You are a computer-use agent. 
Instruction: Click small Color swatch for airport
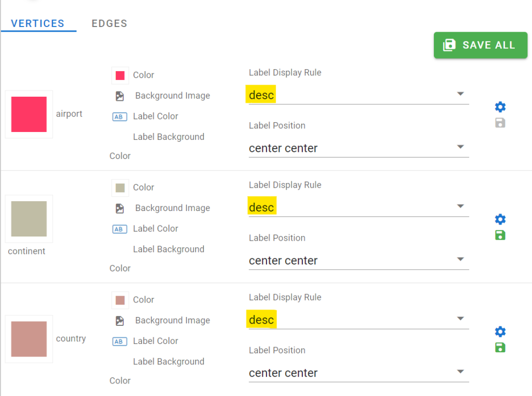tap(120, 76)
